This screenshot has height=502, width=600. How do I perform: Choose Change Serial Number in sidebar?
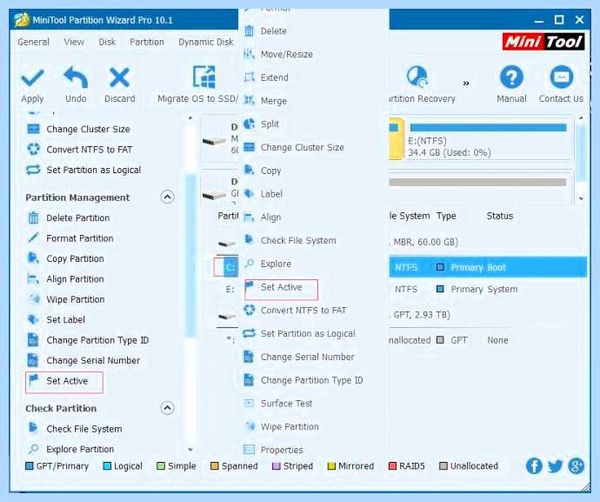pyautogui.click(x=84, y=360)
